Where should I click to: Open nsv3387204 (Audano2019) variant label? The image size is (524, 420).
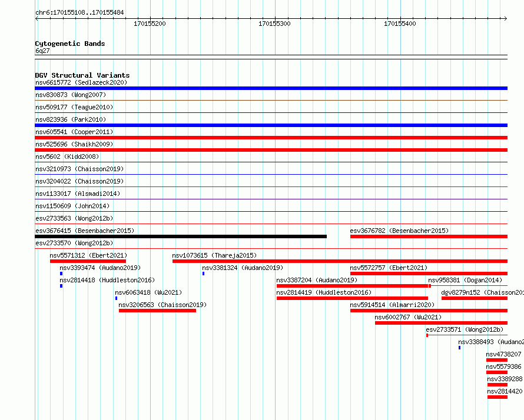click(317, 280)
